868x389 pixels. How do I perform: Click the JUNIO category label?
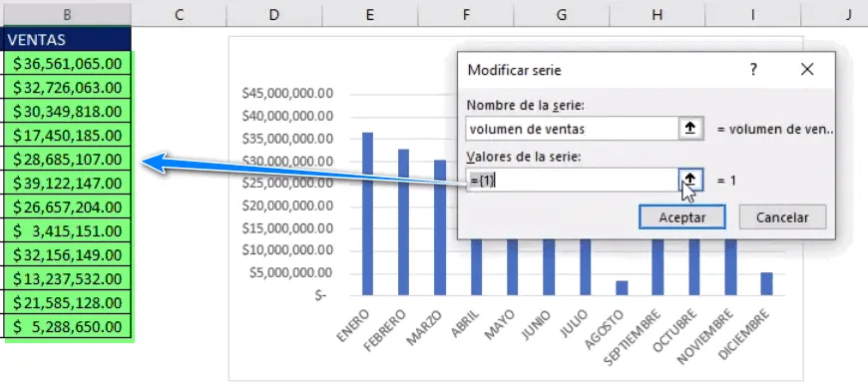[536, 324]
